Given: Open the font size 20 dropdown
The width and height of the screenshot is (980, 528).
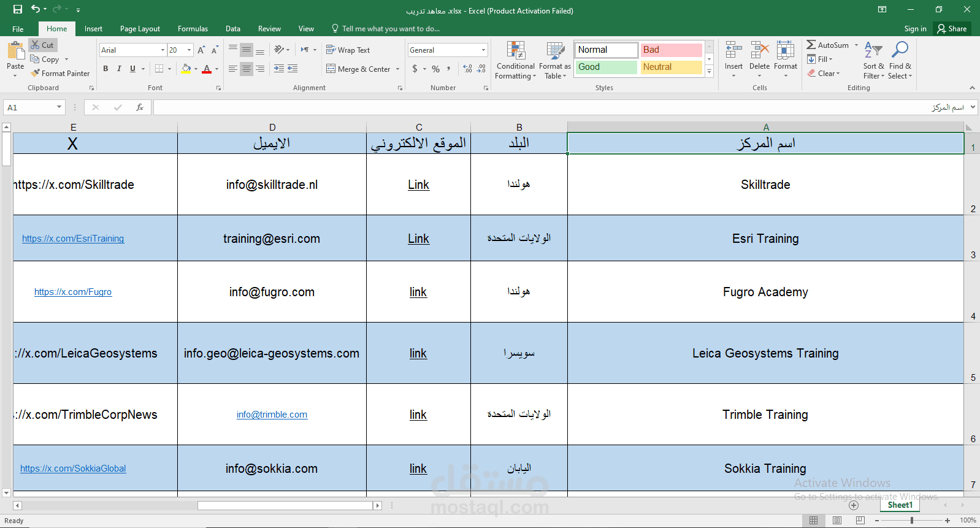Looking at the screenshot, I should (x=189, y=50).
